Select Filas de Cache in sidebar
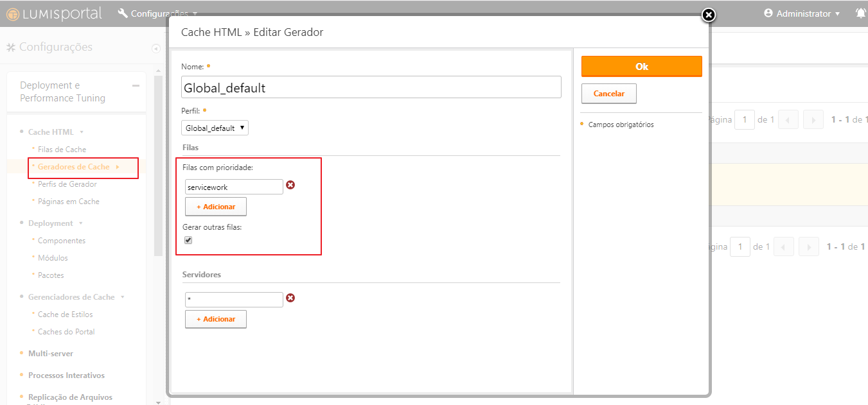 [62, 150]
